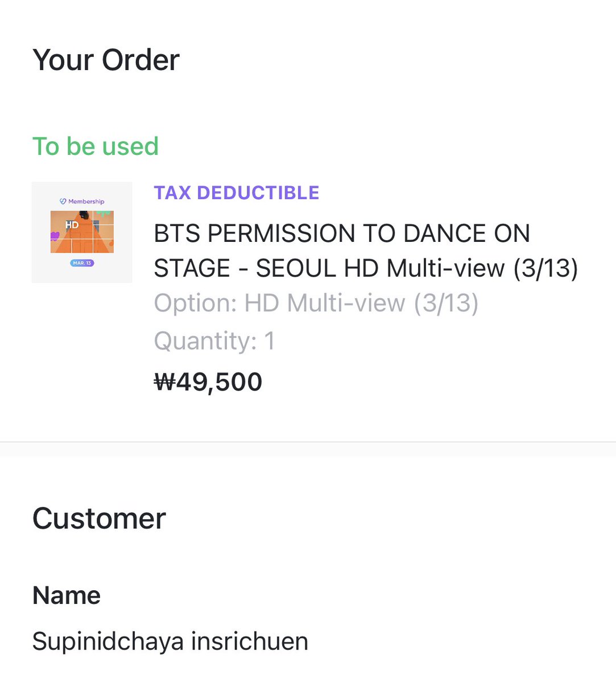Select the Option: HD Multi-view line
The image size is (616, 683).
[316, 303]
